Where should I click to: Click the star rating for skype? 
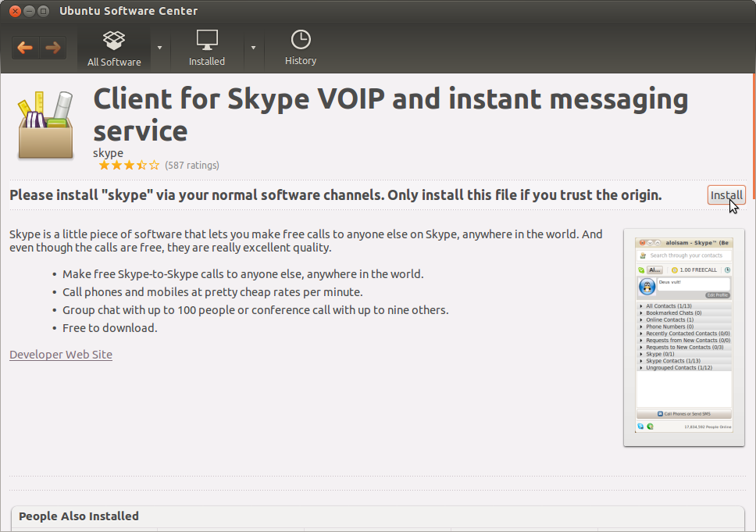click(x=129, y=166)
